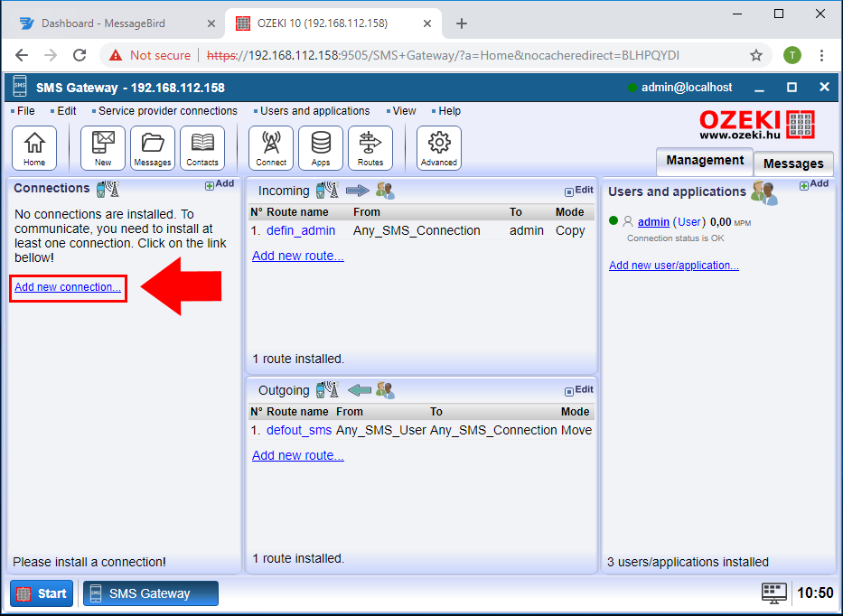
Task: Click the Copy mode cell
Action: (570, 230)
